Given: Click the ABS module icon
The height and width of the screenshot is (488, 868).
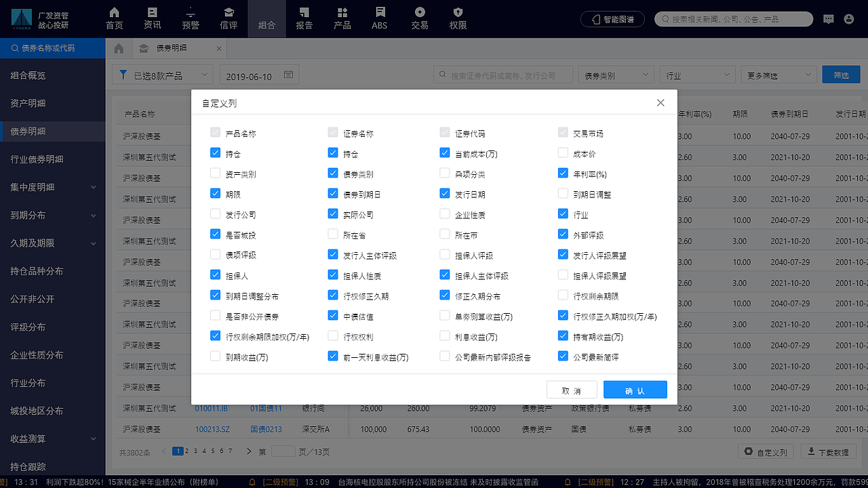Looking at the screenshot, I should (x=379, y=18).
